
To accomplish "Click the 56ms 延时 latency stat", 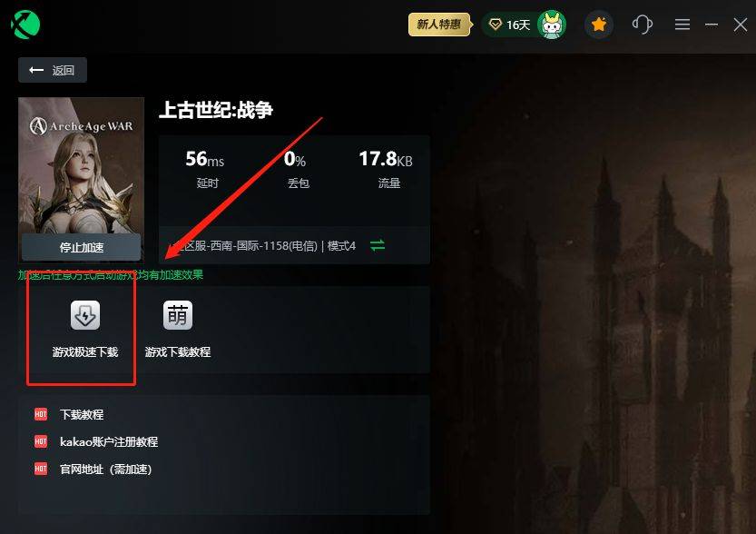I will point(205,169).
